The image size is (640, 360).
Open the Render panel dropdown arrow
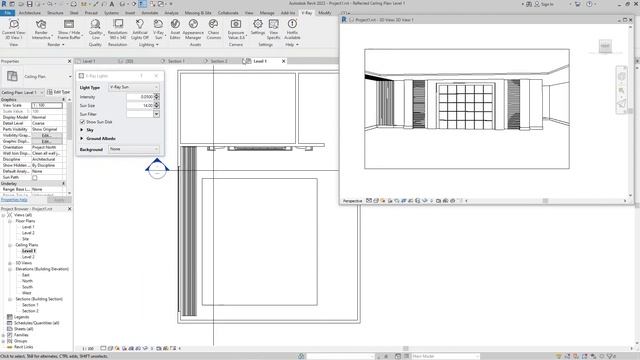[63, 44]
